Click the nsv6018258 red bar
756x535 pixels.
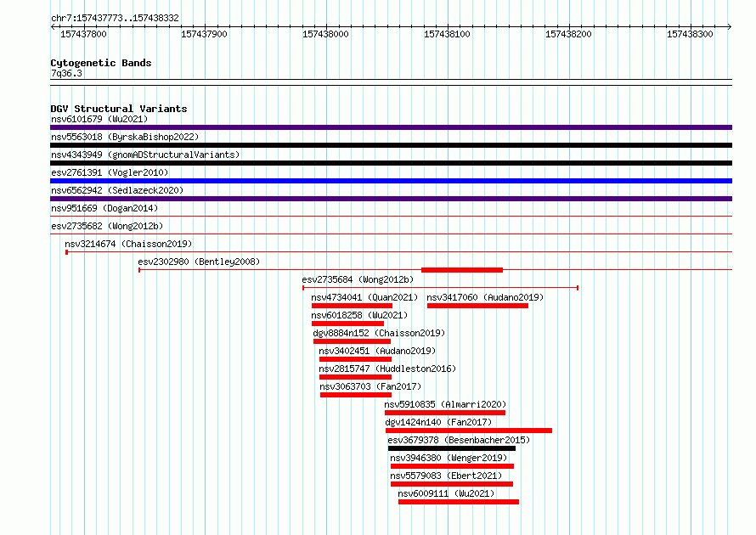(x=347, y=324)
